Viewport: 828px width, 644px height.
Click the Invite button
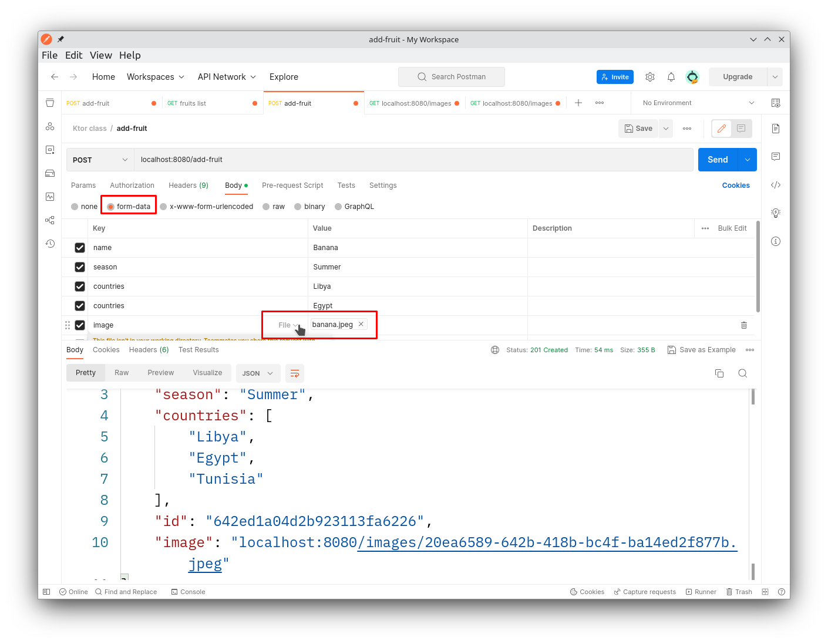coord(615,77)
